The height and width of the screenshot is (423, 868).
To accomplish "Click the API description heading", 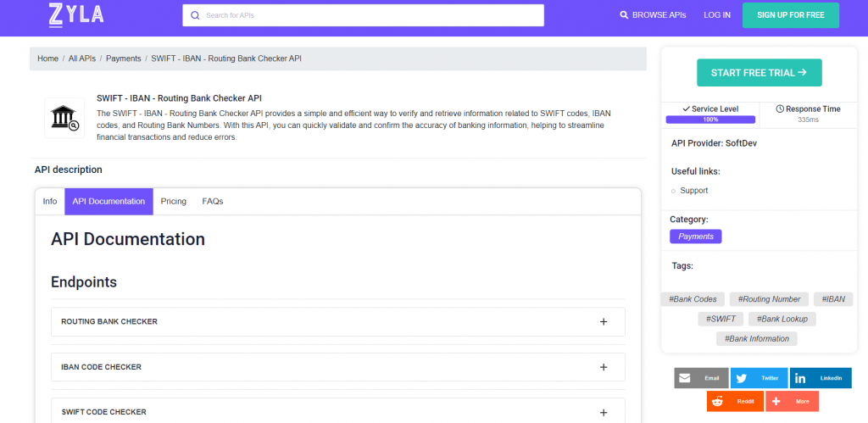I will pos(68,170).
